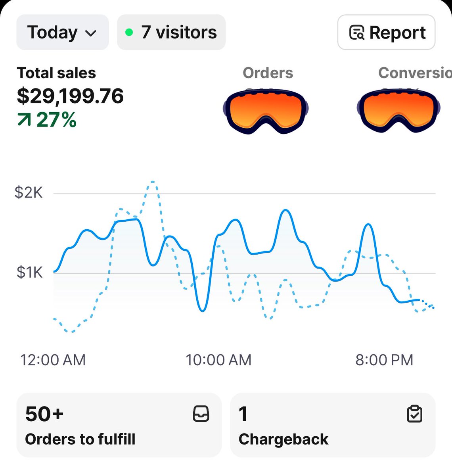Select the Conversion metric tab

pos(415,73)
